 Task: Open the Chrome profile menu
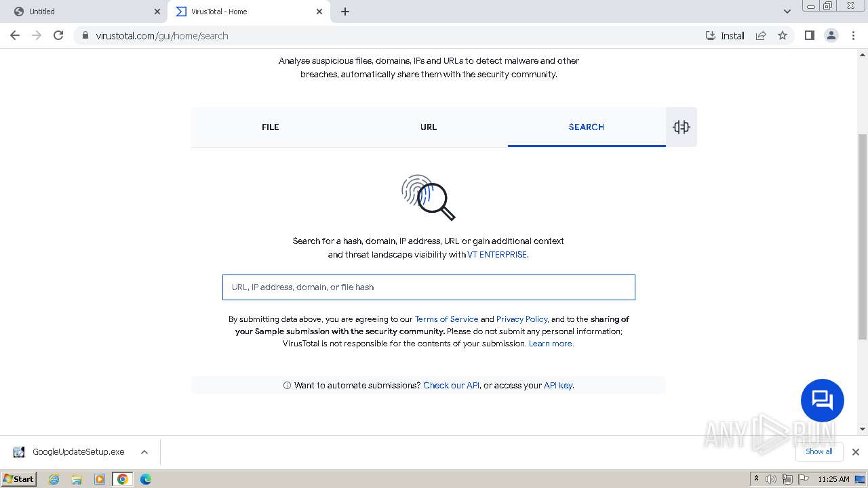click(x=831, y=35)
